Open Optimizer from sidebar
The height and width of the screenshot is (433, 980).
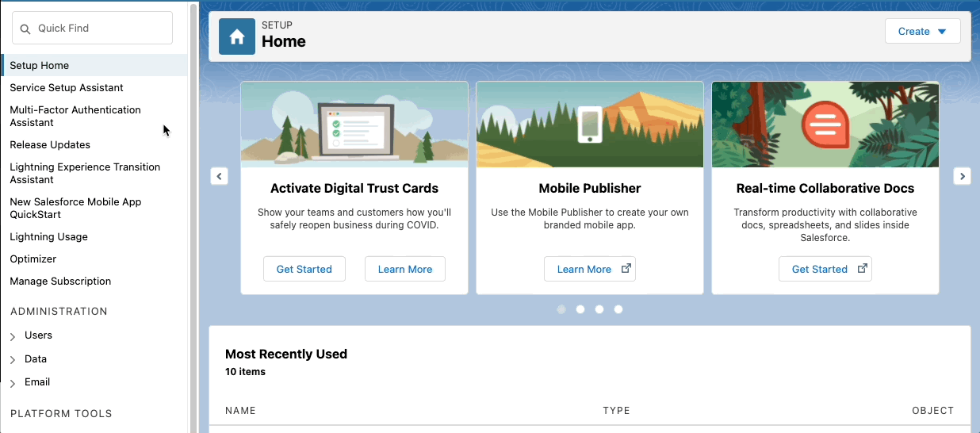[x=33, y=259]
